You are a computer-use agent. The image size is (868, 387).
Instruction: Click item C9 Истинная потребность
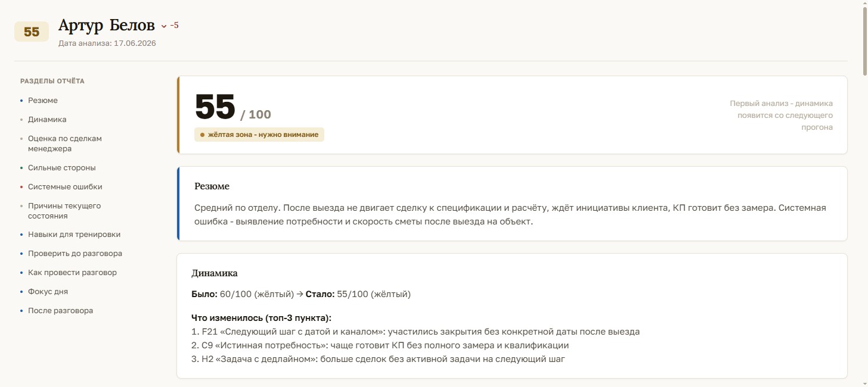380,345
